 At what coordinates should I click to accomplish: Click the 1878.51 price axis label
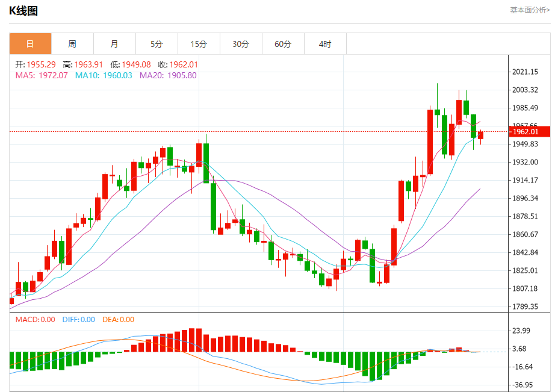pyautogui.click(x=526, y=216)
